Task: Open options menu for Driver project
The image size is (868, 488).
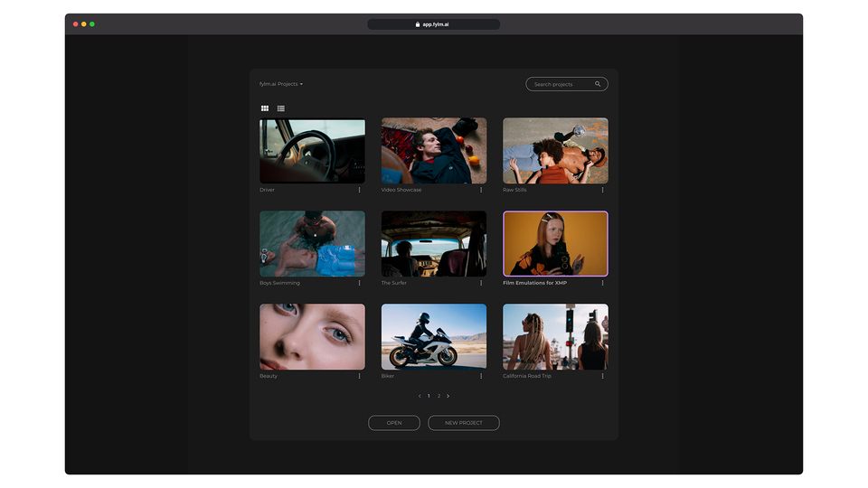Action: pos(359,190)
